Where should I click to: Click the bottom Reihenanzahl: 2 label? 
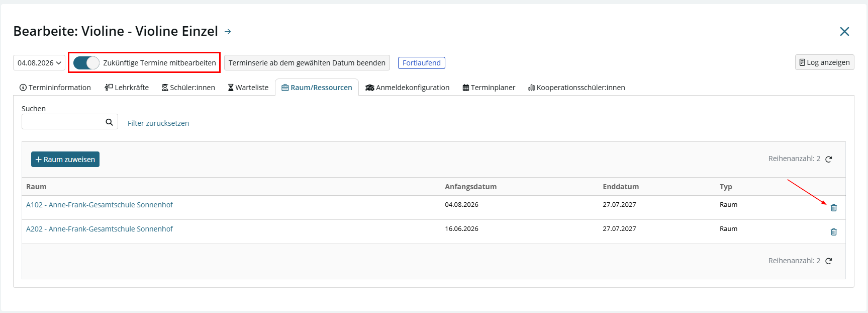pyautogui.click(x=794, y=261)
